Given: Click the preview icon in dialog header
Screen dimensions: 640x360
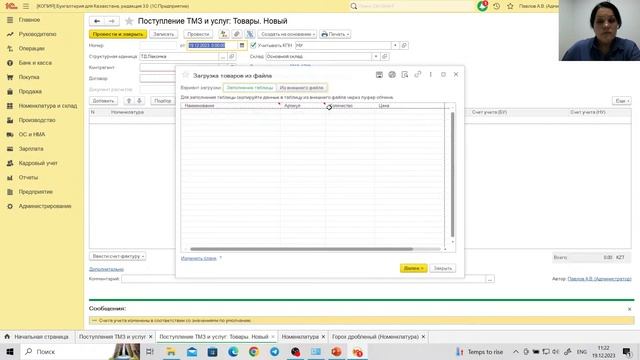Looking at the screenshot, I should point(404,75).
